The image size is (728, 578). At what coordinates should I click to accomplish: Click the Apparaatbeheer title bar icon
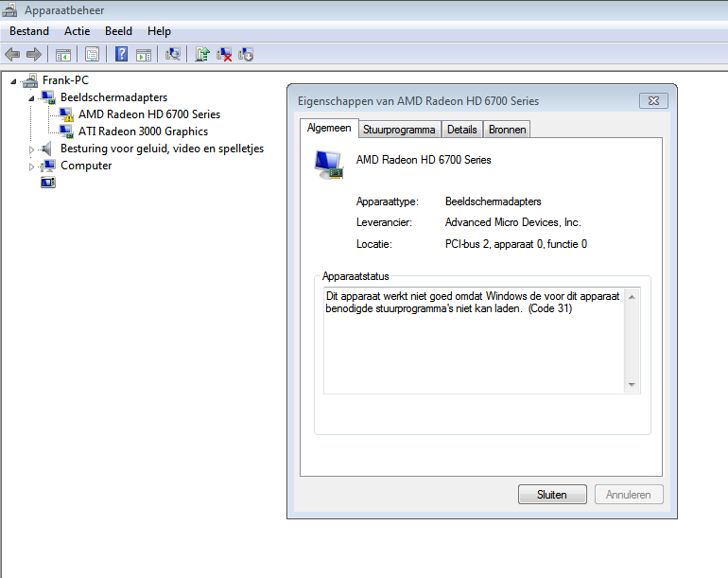tap(9, 9)
